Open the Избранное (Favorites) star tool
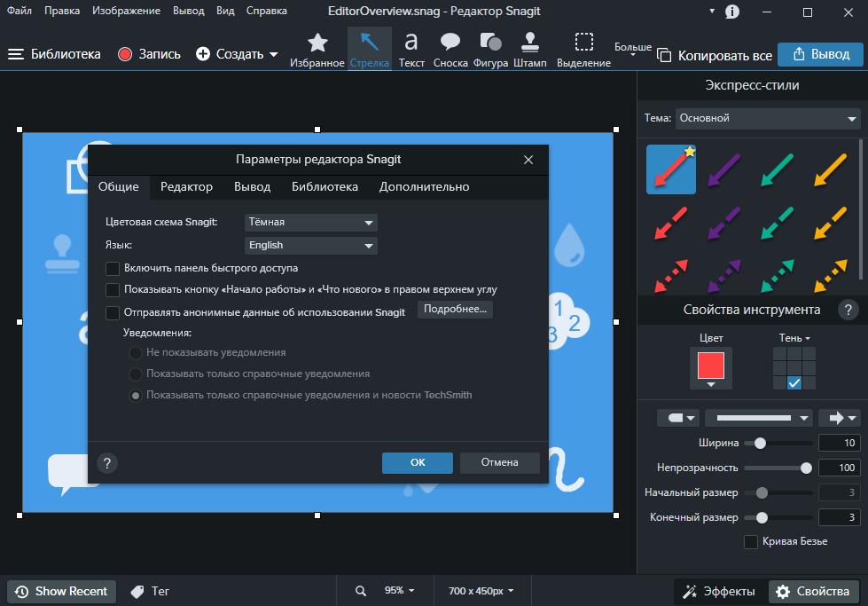Viewport: 868px width, 606px height. pos(317,50)
